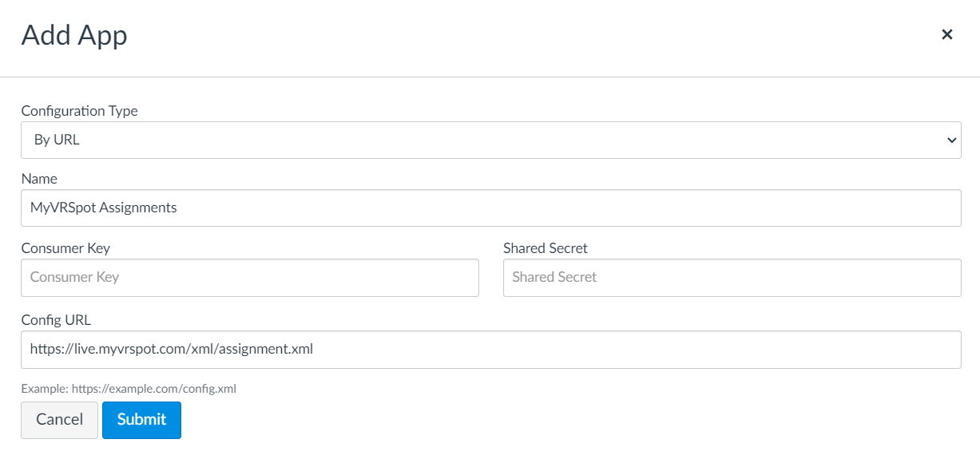Viewport: 980px width, 459px height.
Task: Click the 'Add App' dialog heading
Action: [74, 35]
